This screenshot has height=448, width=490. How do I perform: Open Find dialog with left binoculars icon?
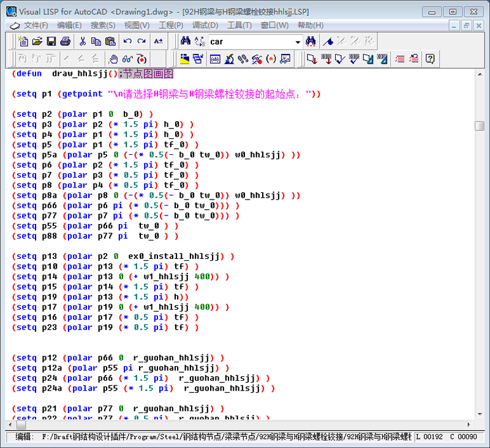coord(186,41)
